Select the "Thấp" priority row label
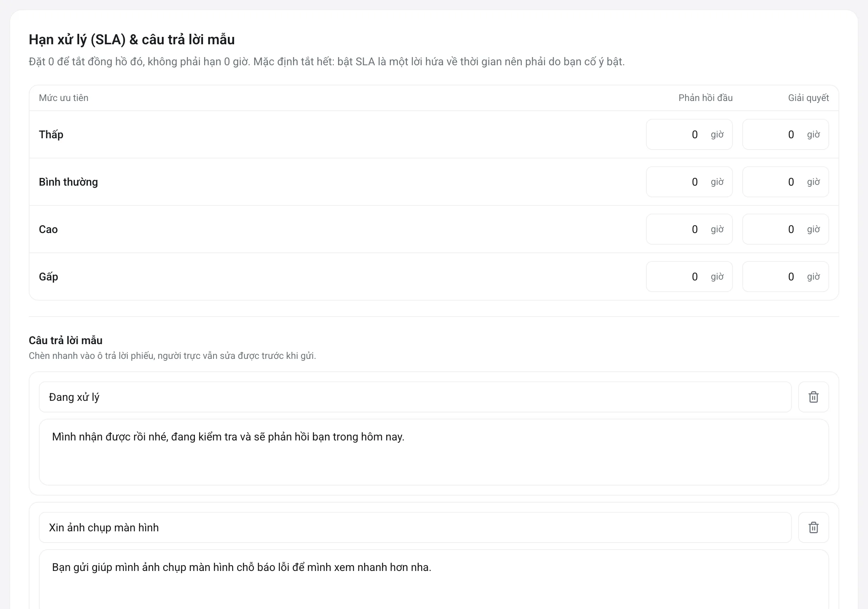The height and width of the screenshot is (609, 868). click(51, 134)
